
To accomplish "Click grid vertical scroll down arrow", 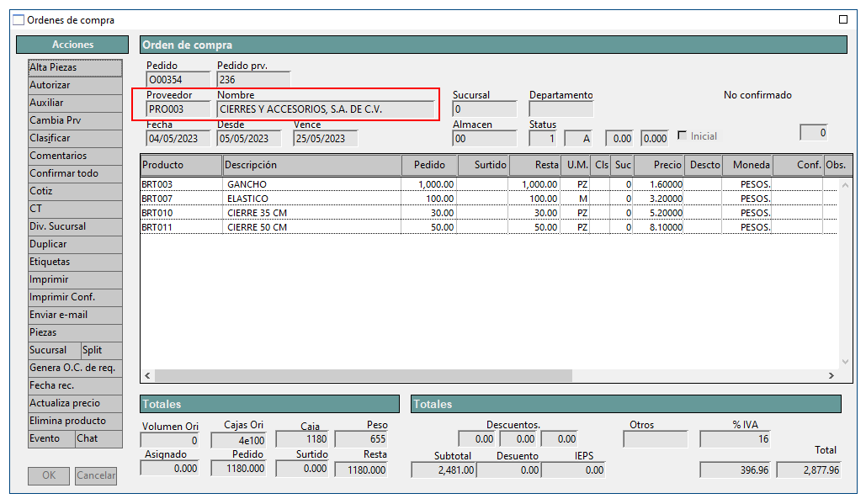I will tap(845, 362).
